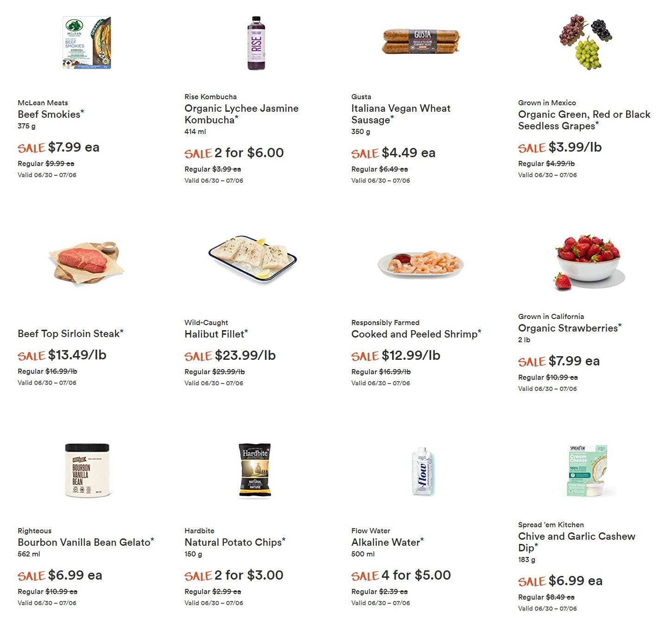672x626 pixels.
Task: Open Chive and Garlic Cashew Dip title
Action: coord(577,542)
